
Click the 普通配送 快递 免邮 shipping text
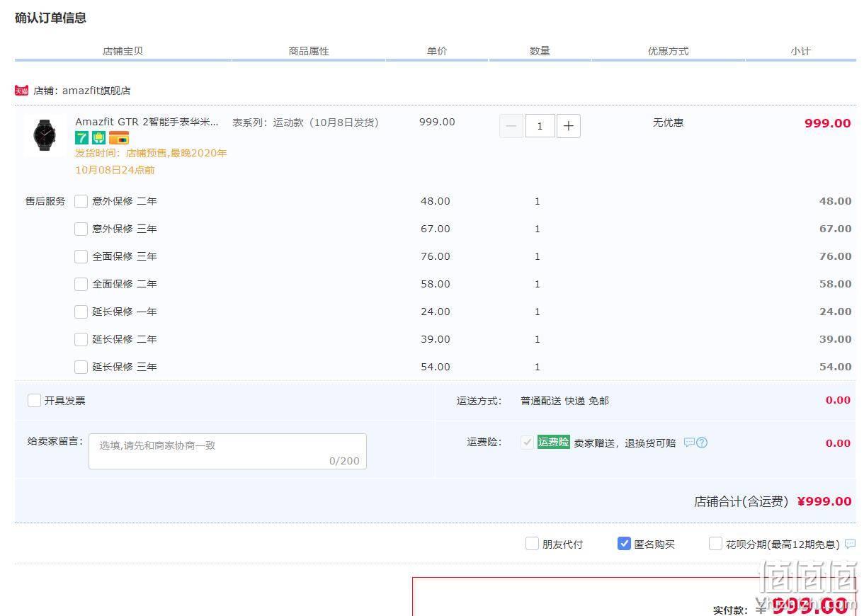point(564,401)
